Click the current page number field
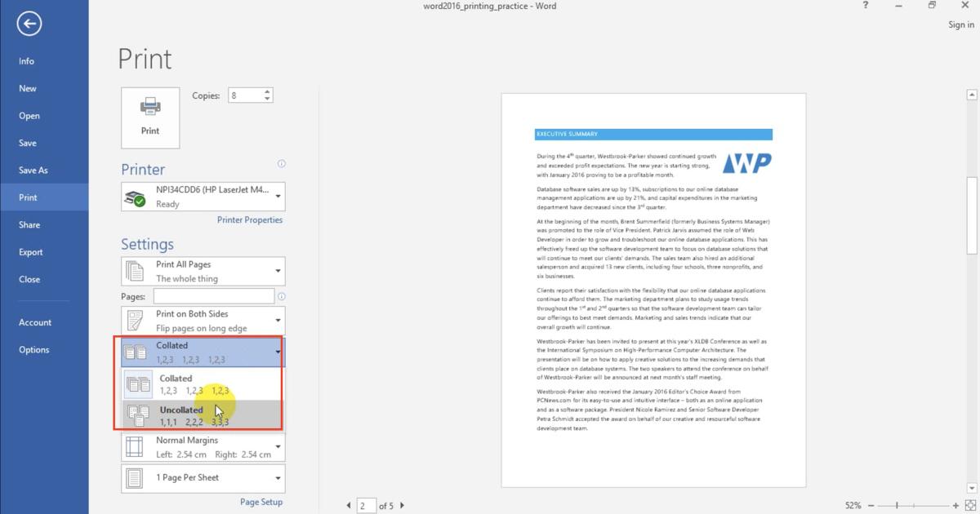This screenshot has width=980, height=514. 366,506
